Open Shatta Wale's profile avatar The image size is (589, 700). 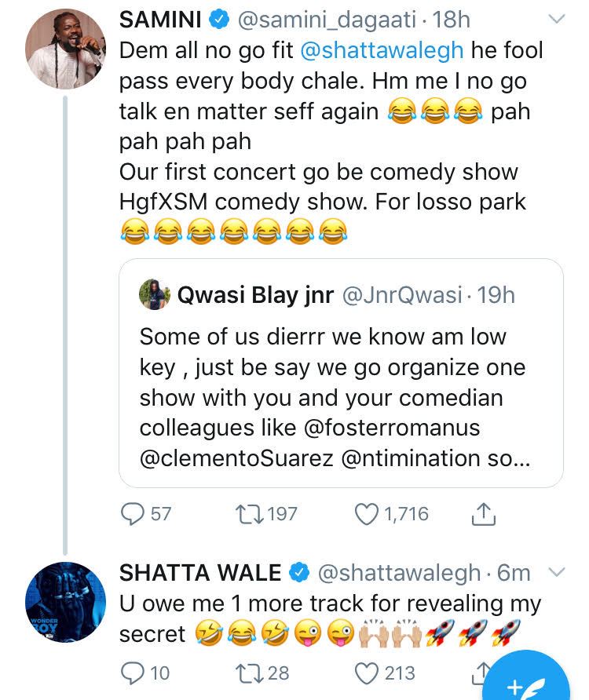coord(65,602)
